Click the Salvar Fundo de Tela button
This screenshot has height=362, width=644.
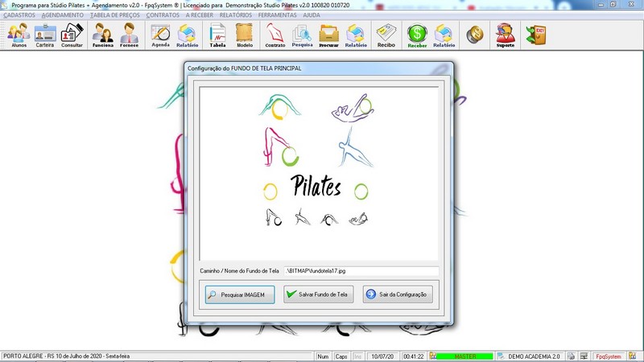(318, 294)
